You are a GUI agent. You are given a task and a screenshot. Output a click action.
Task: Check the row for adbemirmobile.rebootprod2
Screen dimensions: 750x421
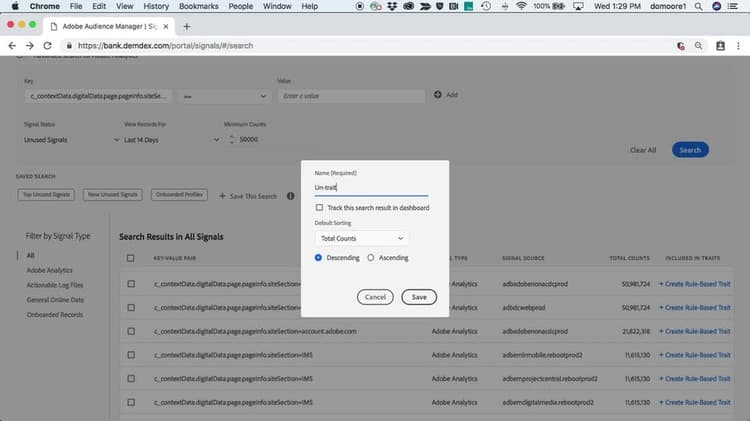[x=131, y=355]
